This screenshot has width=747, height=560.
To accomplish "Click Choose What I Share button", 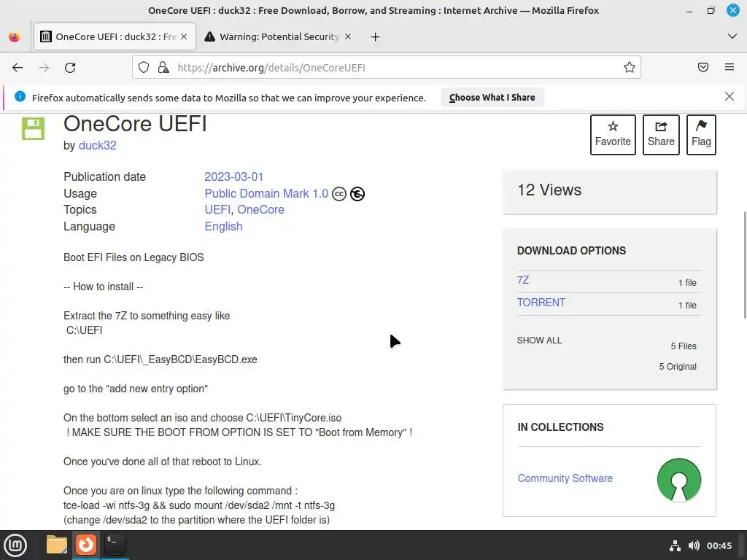I will pos(492,97).
